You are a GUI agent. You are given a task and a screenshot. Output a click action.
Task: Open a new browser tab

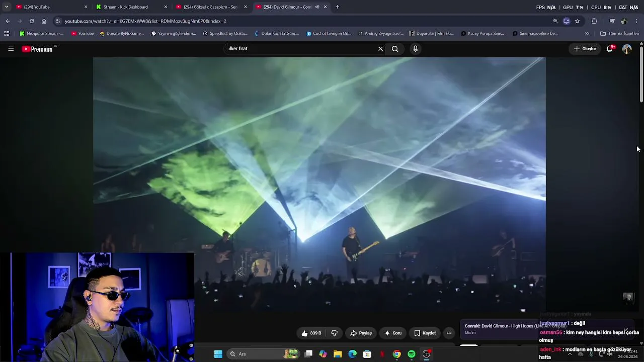point(337,7)
